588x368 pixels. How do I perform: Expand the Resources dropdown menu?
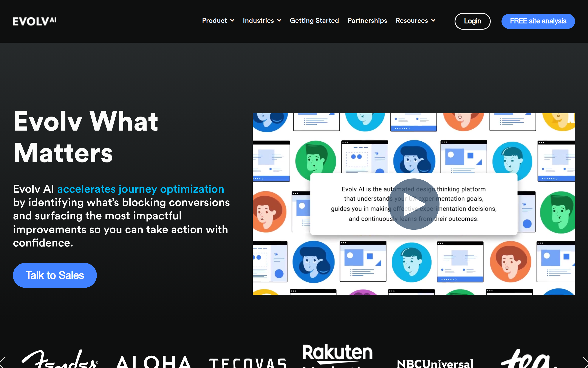coord(415,21)
